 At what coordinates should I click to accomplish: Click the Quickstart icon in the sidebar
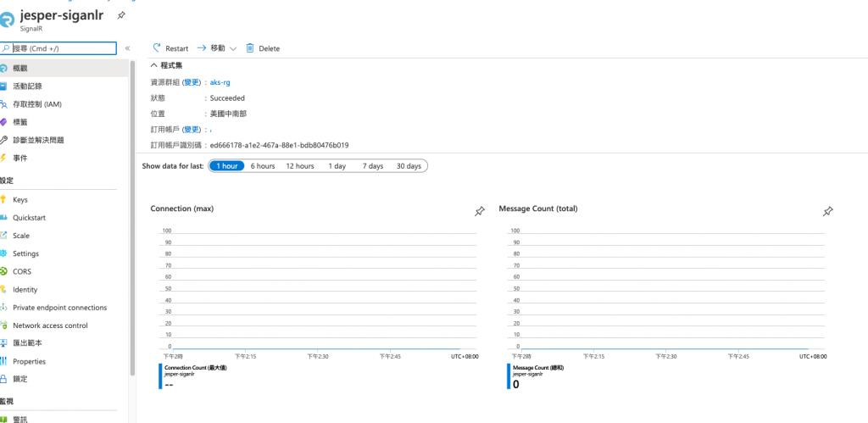4,218
